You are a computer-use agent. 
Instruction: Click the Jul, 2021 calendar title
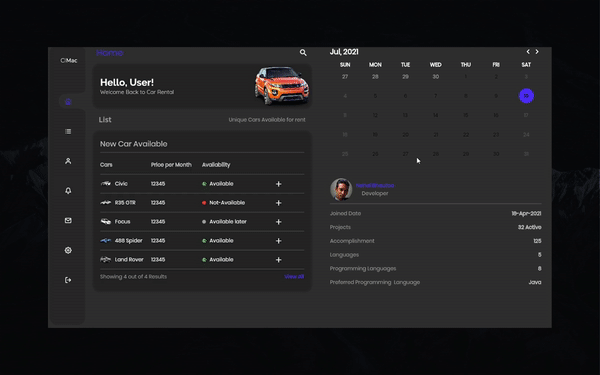344,52
